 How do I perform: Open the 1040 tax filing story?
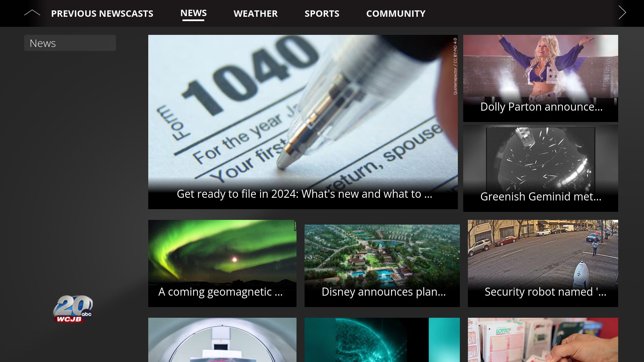point(303,111)
